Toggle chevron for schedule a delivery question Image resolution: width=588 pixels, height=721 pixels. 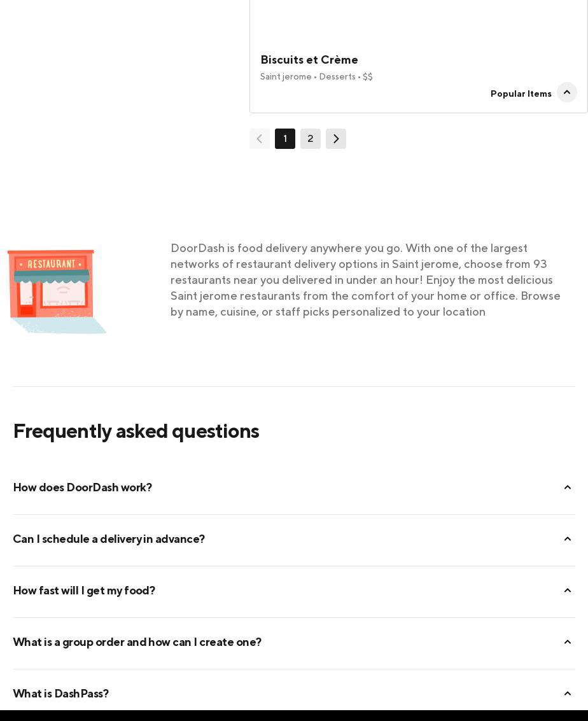[x=568, y=539]
